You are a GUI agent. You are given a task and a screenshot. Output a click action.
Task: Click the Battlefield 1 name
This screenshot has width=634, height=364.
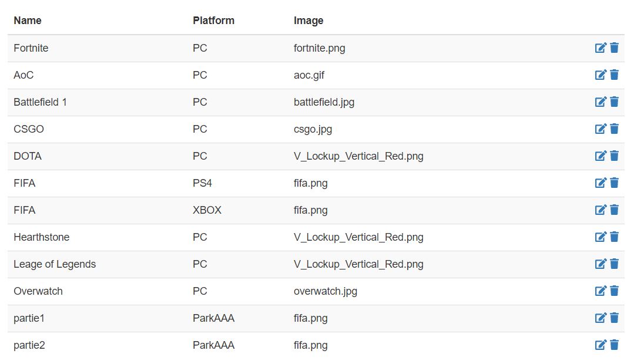[x=41, y=102]
